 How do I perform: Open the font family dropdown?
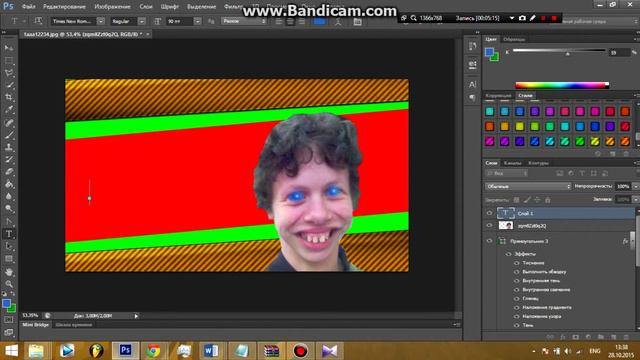(x=100, y=21)
